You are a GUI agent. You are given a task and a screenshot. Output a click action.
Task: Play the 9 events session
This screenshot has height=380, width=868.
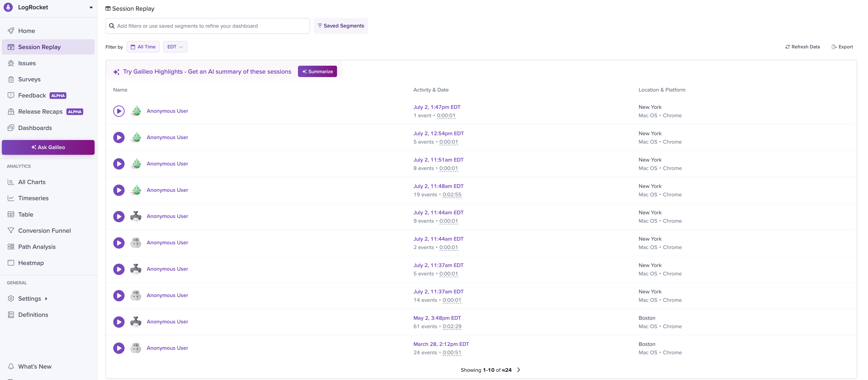119,216
